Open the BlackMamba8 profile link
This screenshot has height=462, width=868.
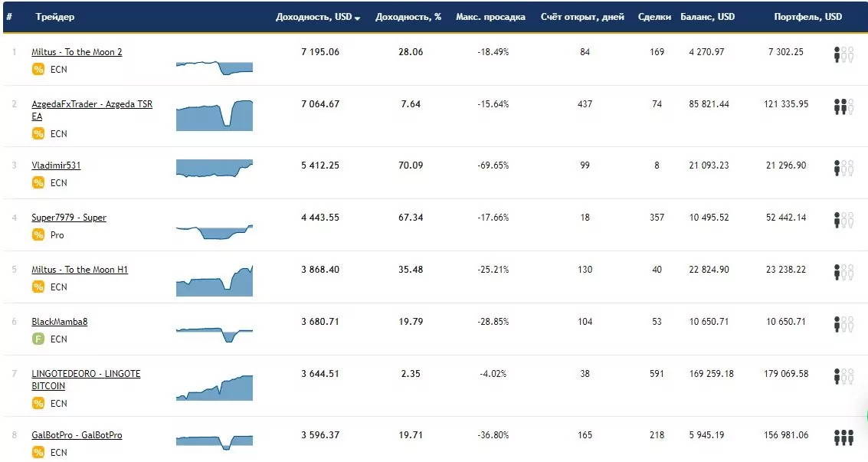(59, 322)
